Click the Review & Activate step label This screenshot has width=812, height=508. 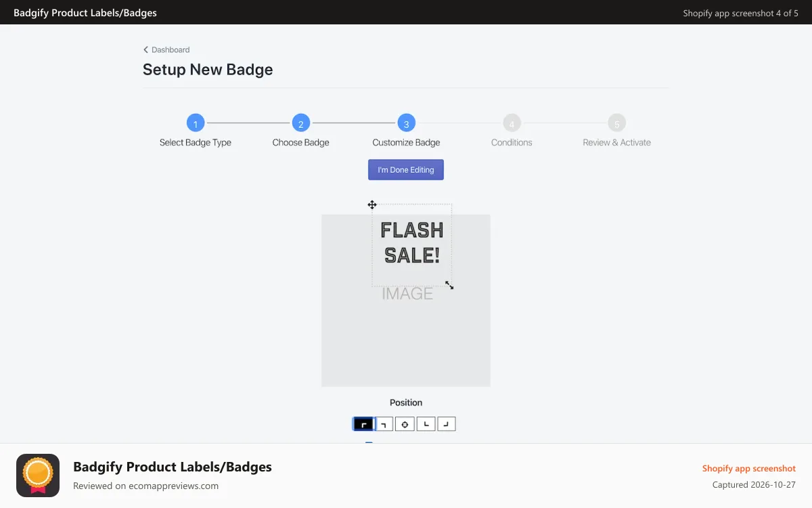pos(616,142)
